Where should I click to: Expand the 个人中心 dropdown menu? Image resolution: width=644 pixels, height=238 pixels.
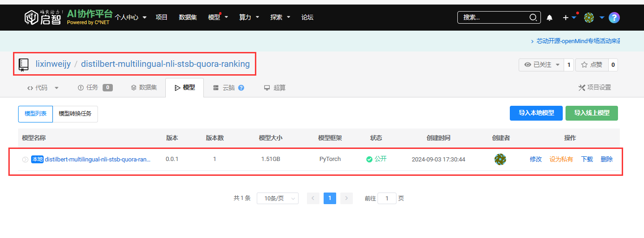pos(130,17)
